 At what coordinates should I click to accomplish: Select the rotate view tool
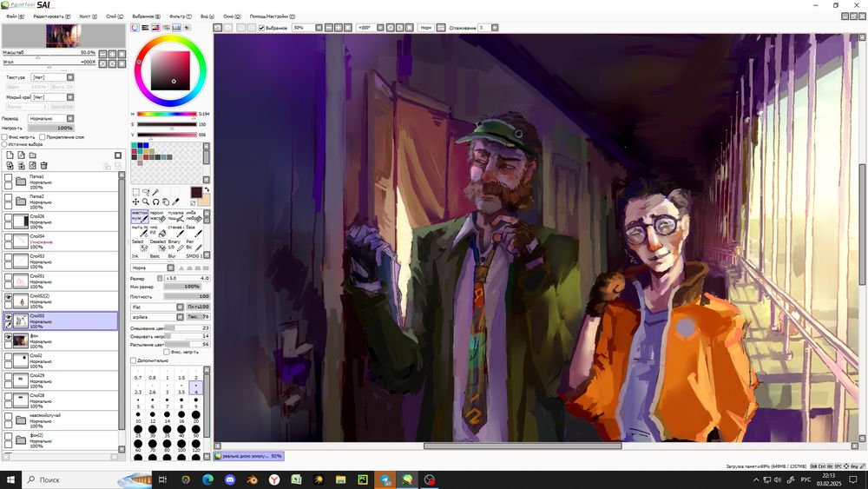click(x=156, y=202)
